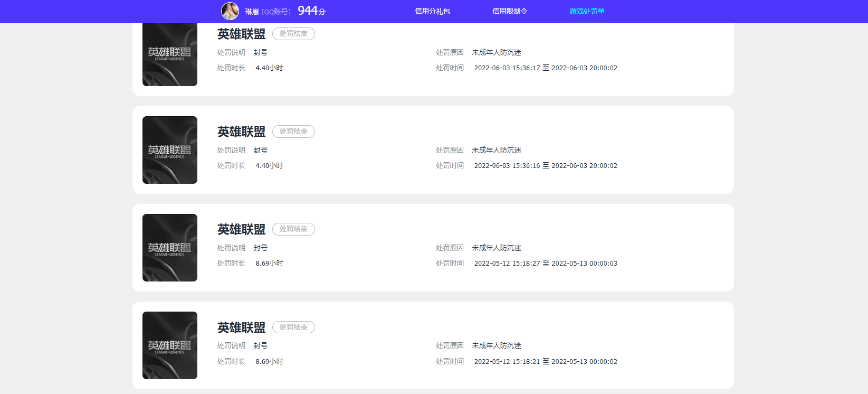Click 未成年人防沉迷 reason in 15:36:16 card
The width and height of the screenshot is (868, 394).
(x=497, y=150)
